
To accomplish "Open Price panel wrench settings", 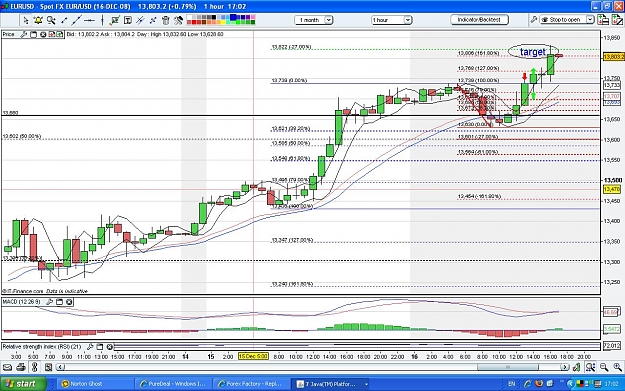I will [x=24, y=35].
